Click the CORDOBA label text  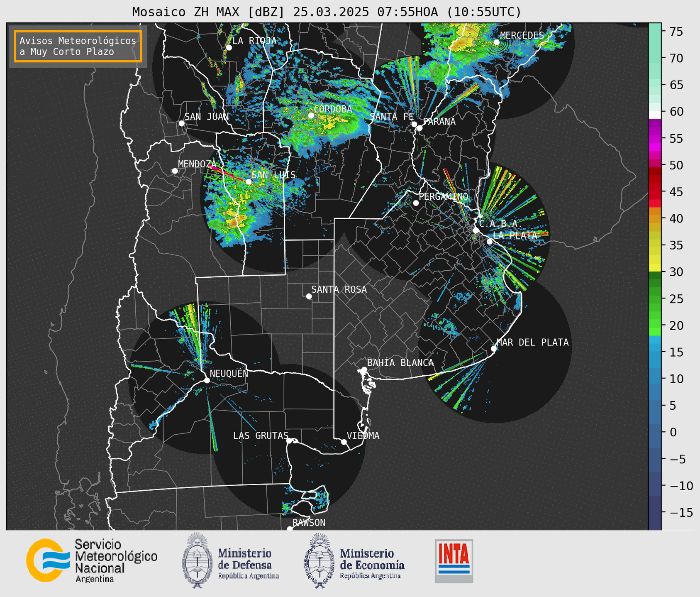tap(333, 109)
